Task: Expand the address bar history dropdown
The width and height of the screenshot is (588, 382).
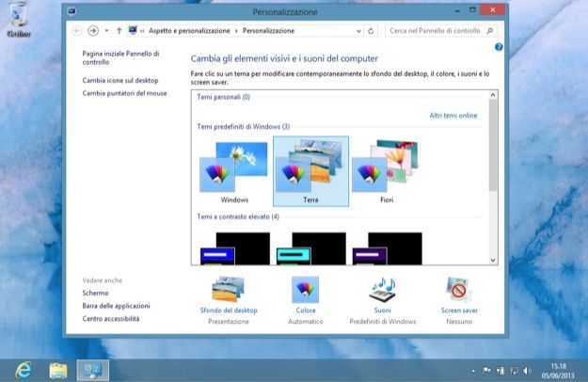Action: click(x=358, y=31)
